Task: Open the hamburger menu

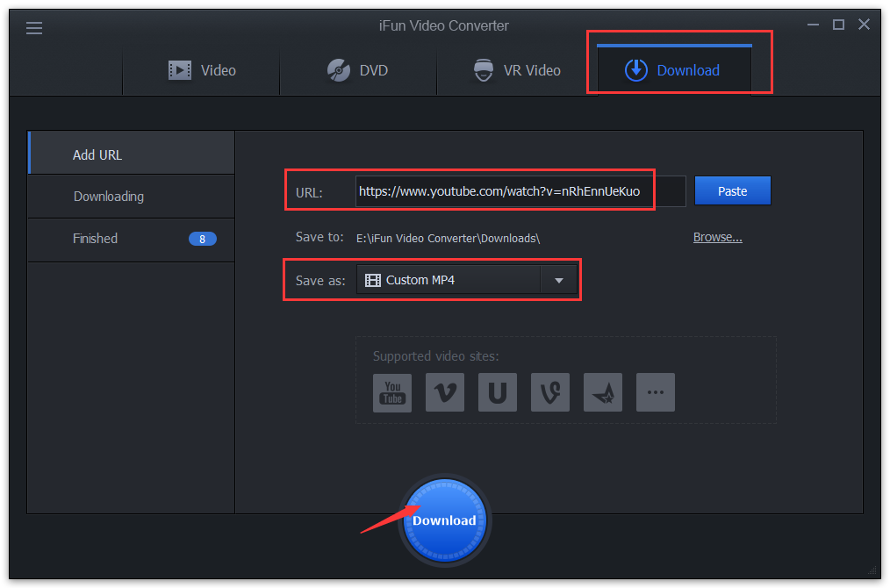Action: coord(34,27)
